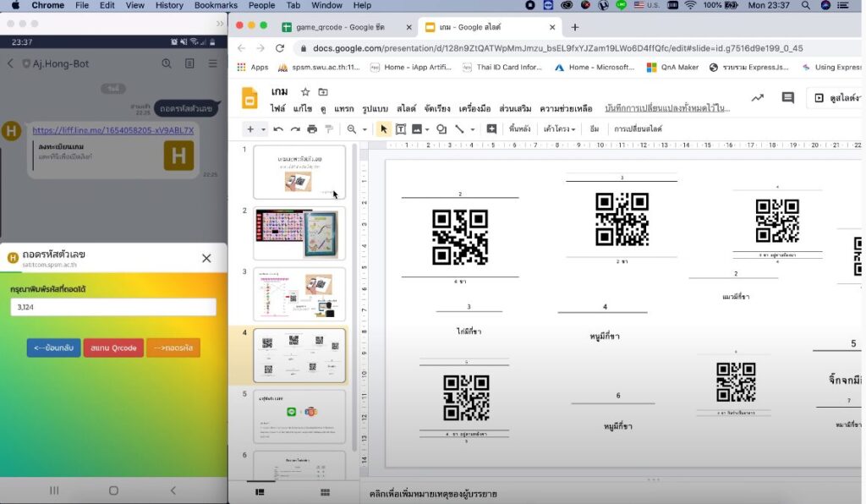Close the ถอดรหัสตัวเลข LIFF panel

pos(206,258)
